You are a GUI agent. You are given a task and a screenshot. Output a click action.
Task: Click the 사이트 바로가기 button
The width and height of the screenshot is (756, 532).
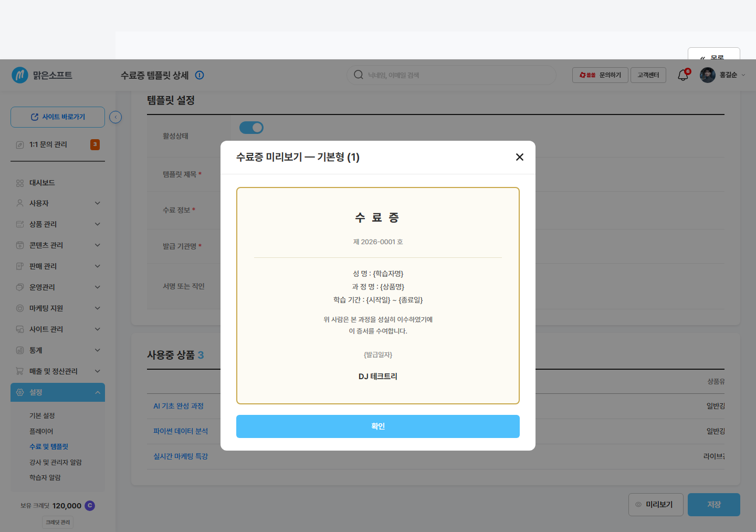click(58, 117)
